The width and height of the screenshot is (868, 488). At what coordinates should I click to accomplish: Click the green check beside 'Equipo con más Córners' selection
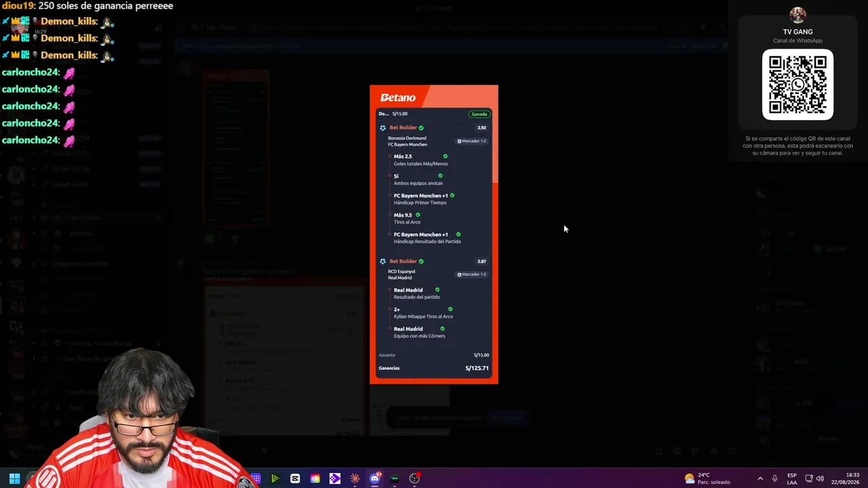click(x=443, y=329)
